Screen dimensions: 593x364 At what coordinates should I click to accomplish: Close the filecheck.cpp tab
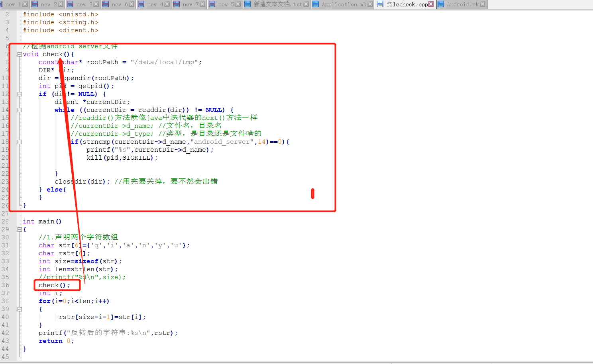[x=431, y=4]
